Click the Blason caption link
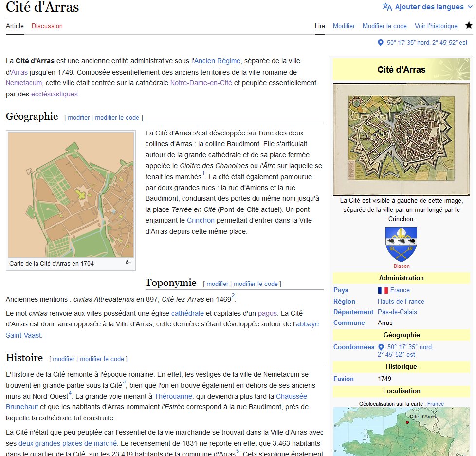Image resolution: width=476 pixels, height=456 pixels. click(x=402, y=266)
